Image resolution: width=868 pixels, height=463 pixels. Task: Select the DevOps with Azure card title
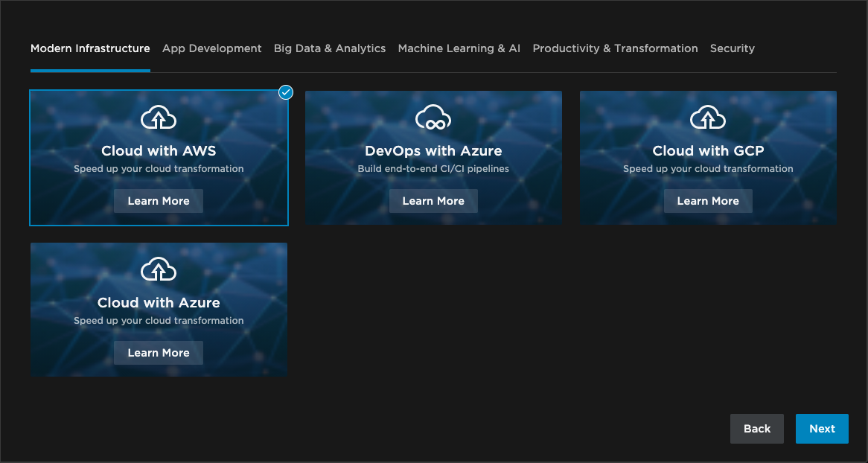(433, 151)
